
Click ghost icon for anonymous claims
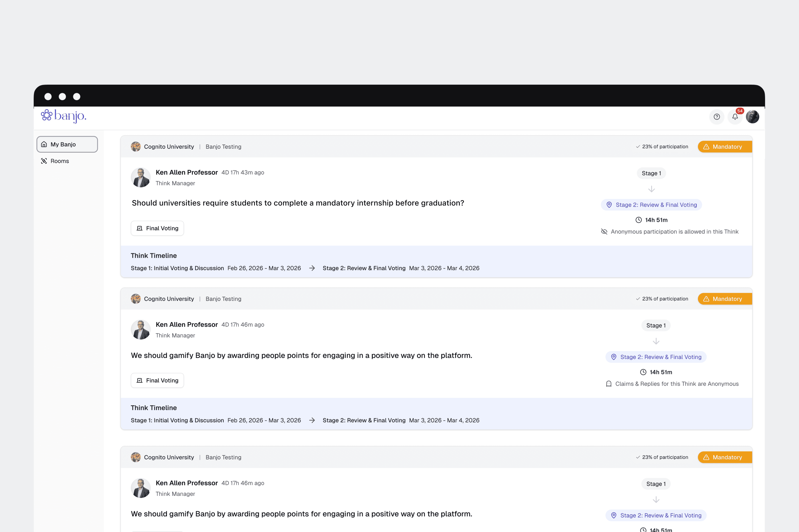tap(608, 384)
